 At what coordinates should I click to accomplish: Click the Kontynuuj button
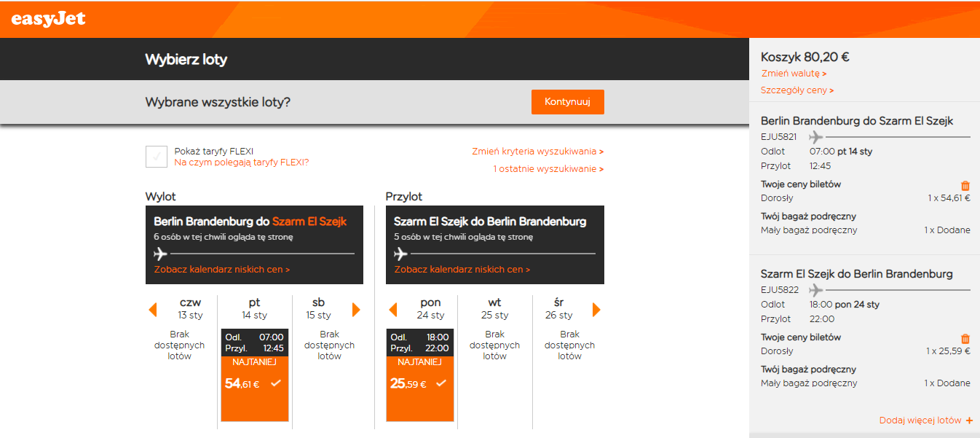point(568,102)
